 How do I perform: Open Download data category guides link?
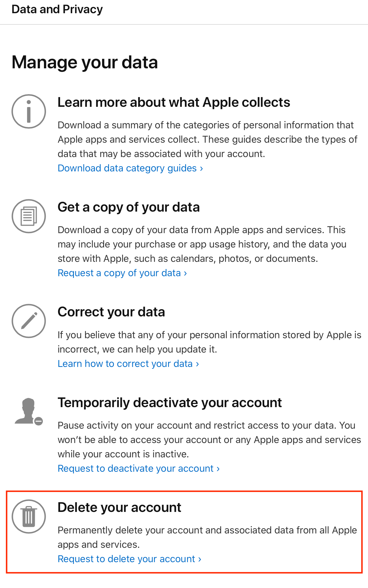130,168
